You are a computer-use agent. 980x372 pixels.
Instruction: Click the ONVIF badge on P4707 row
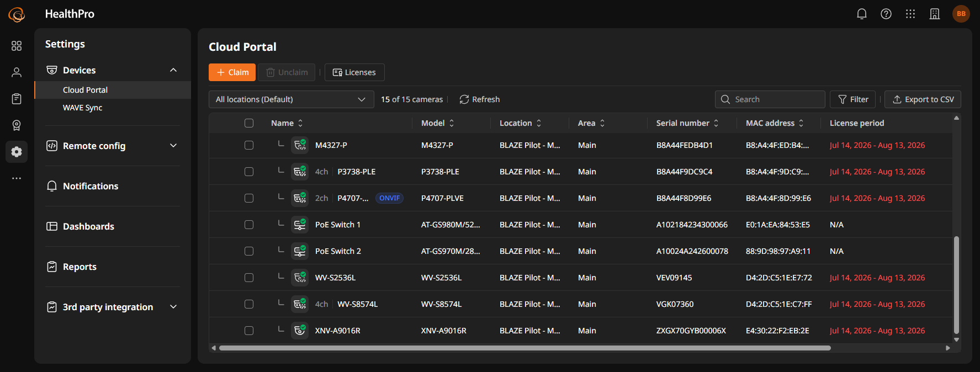(389, 198)
